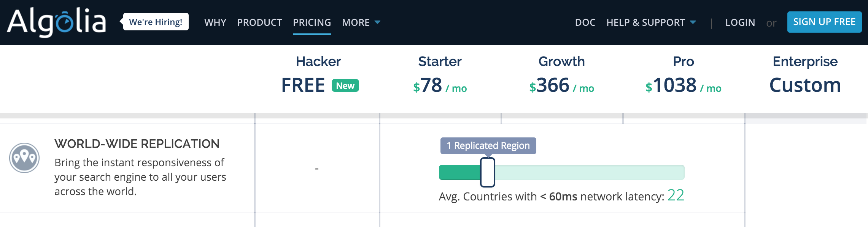Screen dimensions: 868x227
Task: Select the PRICING nav item
Action: coord(312,22)
